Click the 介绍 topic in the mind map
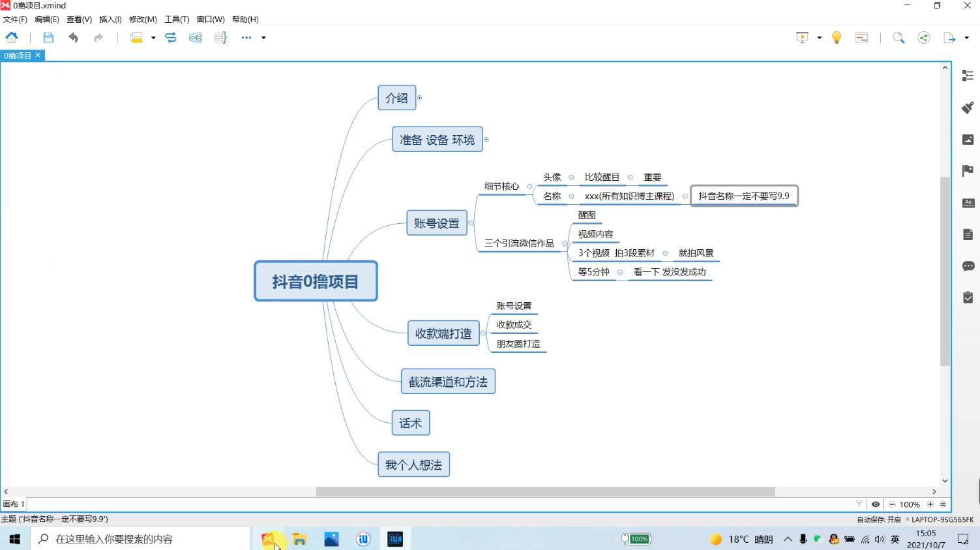This screenshot has width=980, height=550. click(x=396, y=97)
